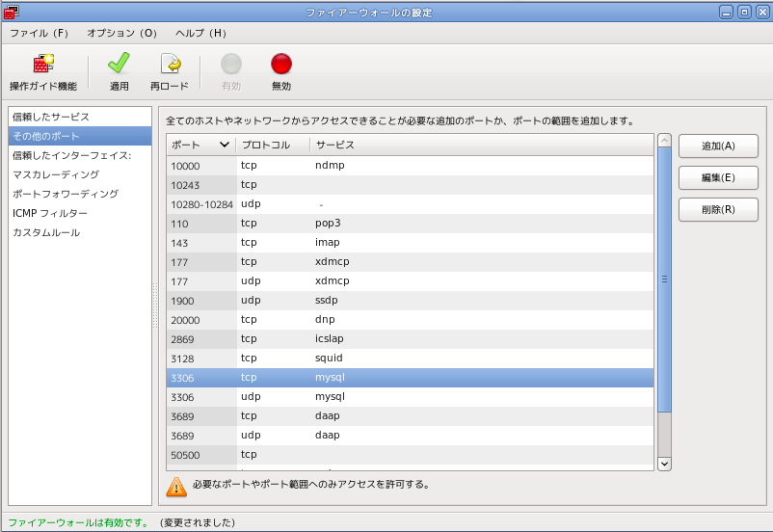
Task: Select マスカレーディング in sidebar
Action: (56, 174)
